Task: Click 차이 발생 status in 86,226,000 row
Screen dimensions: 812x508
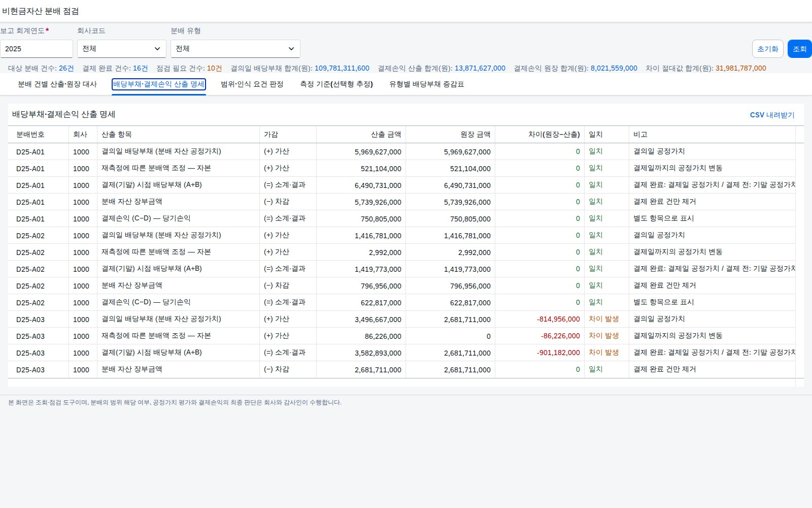Action: coord(604,336)
